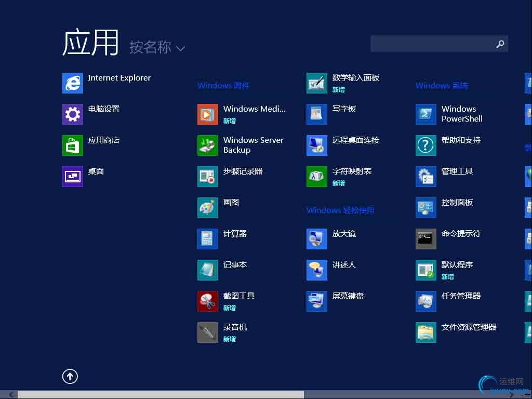This screenshot has height=399, width=532.
Task: Launch the 应用商店 store icon
Action: pyautogui.click(x=73, y=145)
